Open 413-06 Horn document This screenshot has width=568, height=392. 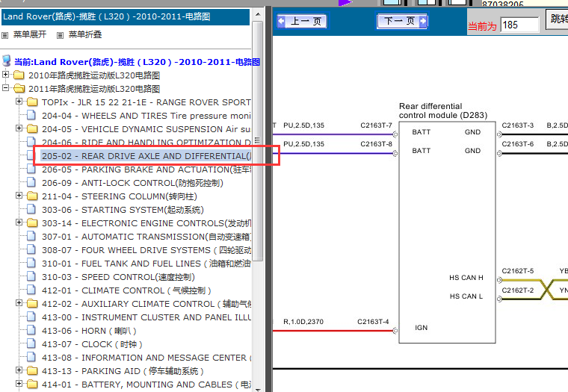pyautogui.click(x=89, y=331)
